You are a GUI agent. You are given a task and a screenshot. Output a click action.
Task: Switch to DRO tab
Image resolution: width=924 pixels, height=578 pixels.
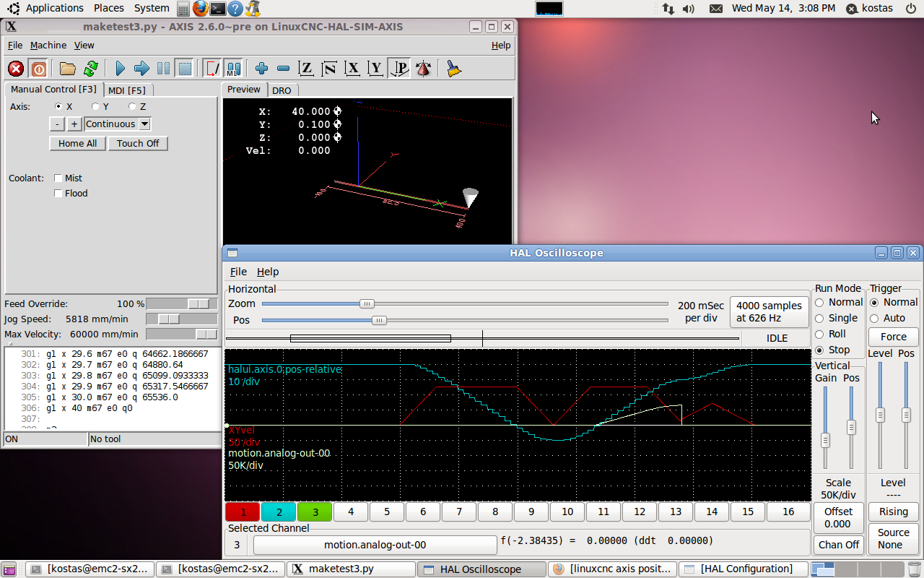(282, 90)
